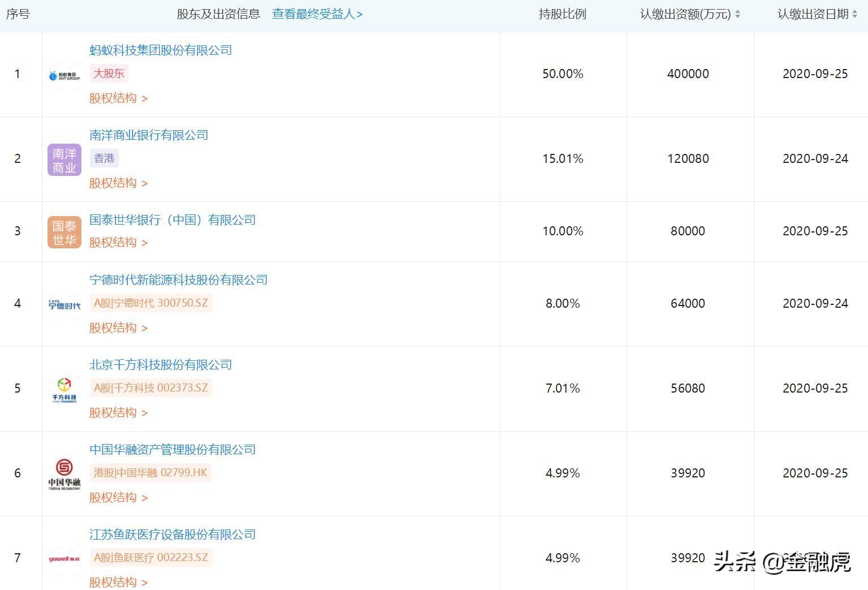The width and height of the screenshot is (868, 590).
Task: Click the 大股东 tag
Action: [109, 74]
